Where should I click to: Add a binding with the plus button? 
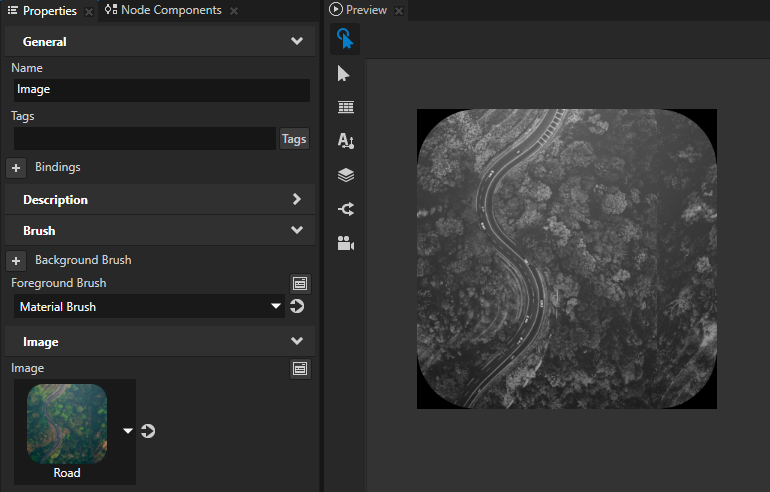(16, 168)
